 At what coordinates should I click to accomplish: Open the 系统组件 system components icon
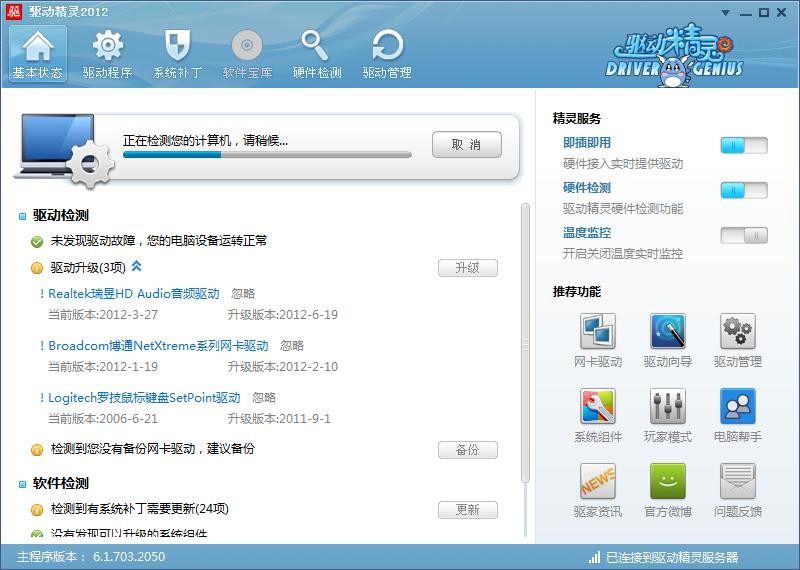(598, 407)
